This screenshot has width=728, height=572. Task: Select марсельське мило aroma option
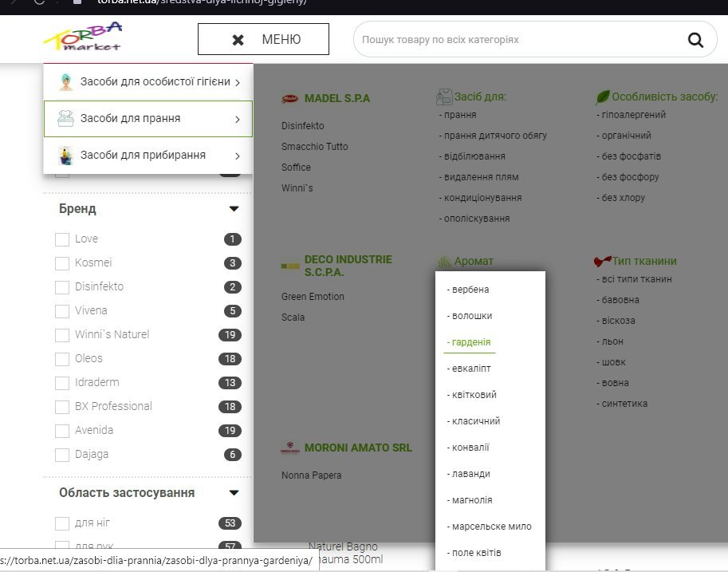(x=490, y=527)
